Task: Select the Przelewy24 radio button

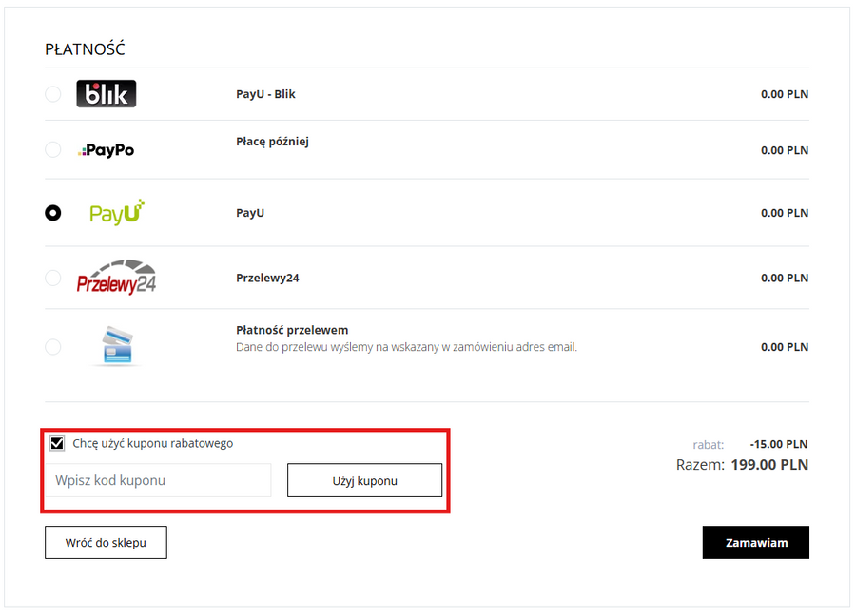Action: [53, 278]
